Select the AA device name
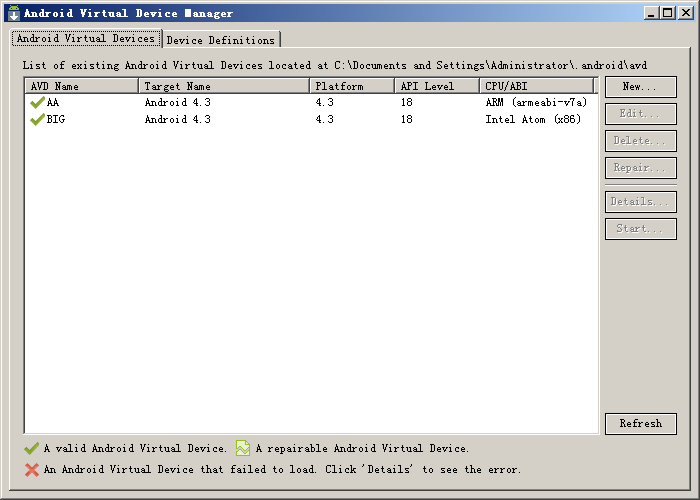700x500 pixels. (x=53, y=103)
